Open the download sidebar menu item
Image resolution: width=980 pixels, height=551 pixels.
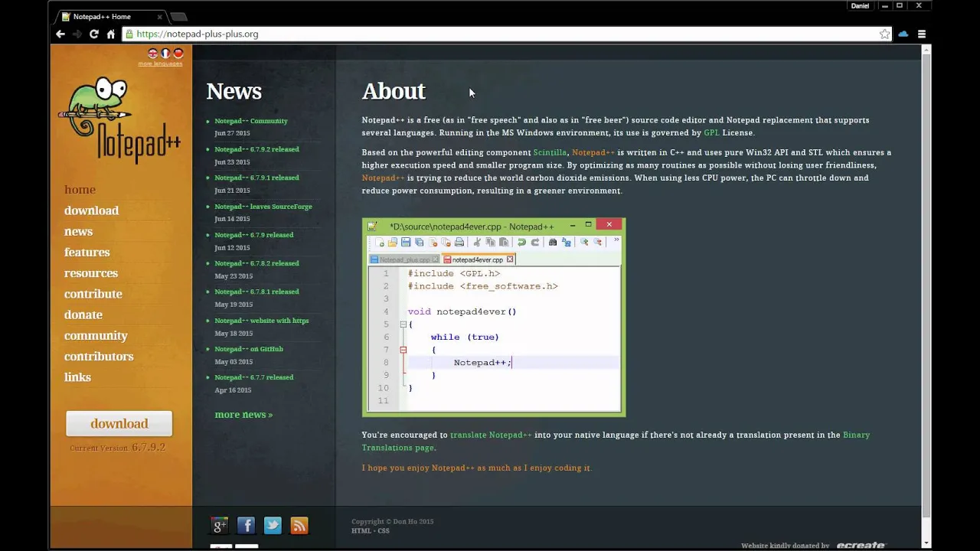pos(91,210)
